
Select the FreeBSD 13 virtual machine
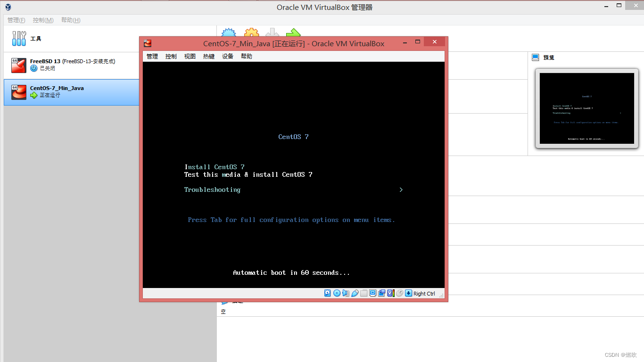[x=72, y=66]
